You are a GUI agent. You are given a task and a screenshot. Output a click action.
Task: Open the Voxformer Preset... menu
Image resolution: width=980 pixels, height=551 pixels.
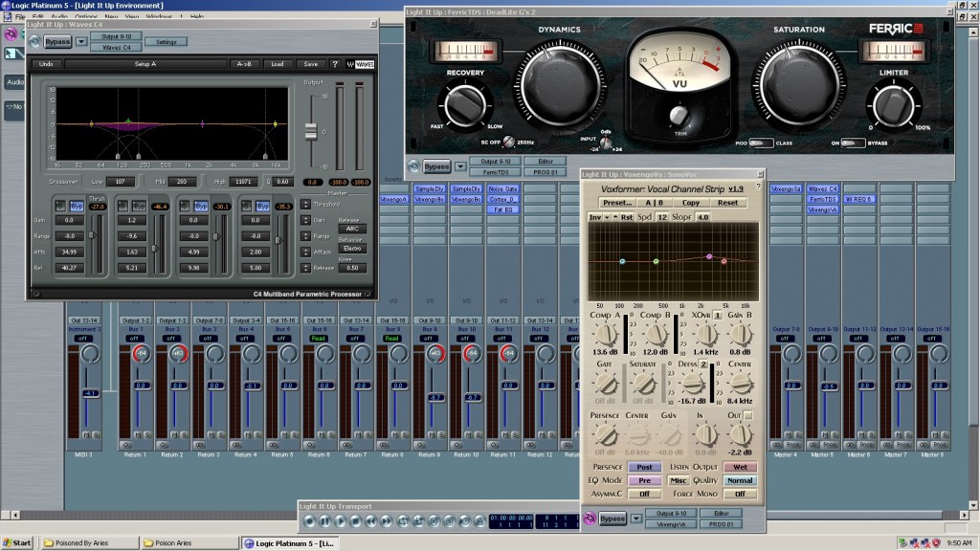[617, 203]
